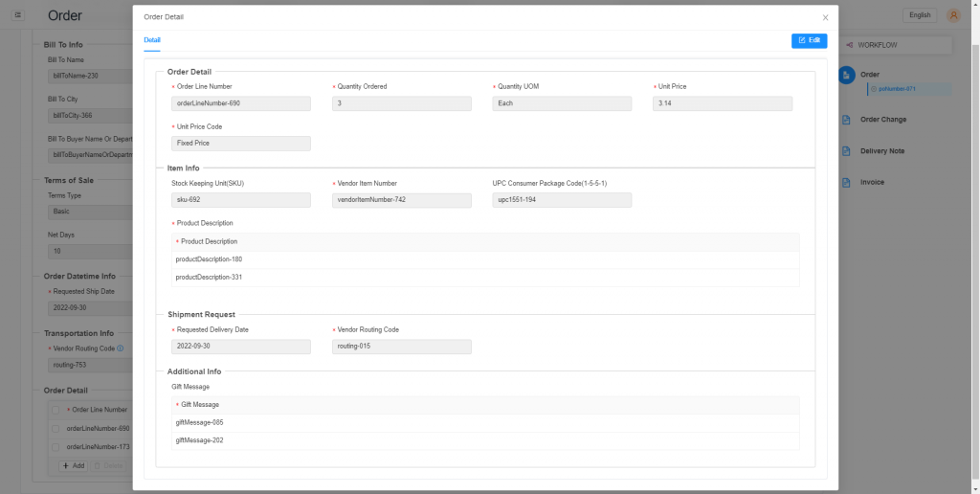
Task: Click the Add button under Order Detail
Action: coord(73,466)
